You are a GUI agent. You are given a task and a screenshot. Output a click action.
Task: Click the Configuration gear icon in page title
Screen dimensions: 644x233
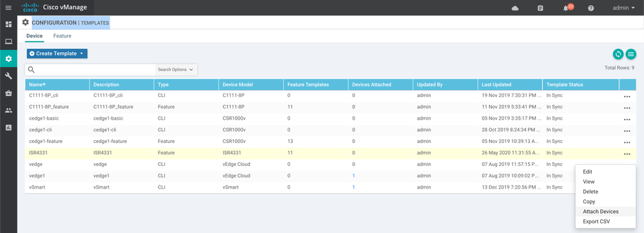click(26, 22)
